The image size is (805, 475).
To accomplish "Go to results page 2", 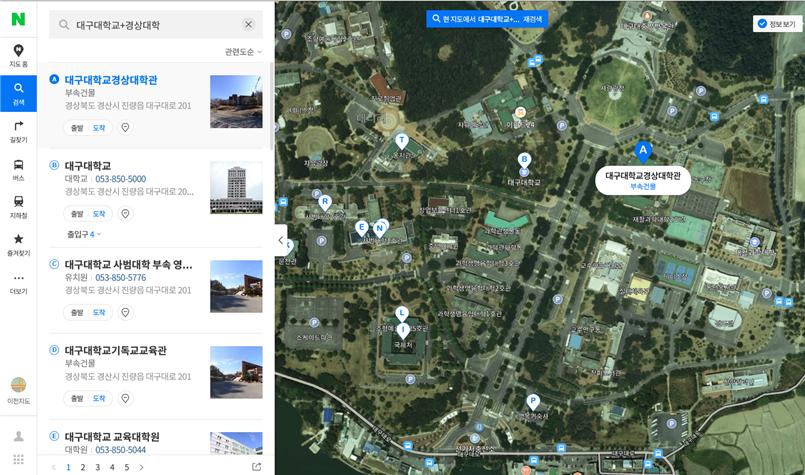I will (x=83, y=467).
